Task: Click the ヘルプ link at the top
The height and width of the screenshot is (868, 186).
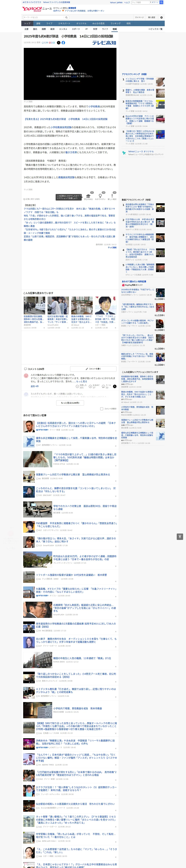Action: 127,2
